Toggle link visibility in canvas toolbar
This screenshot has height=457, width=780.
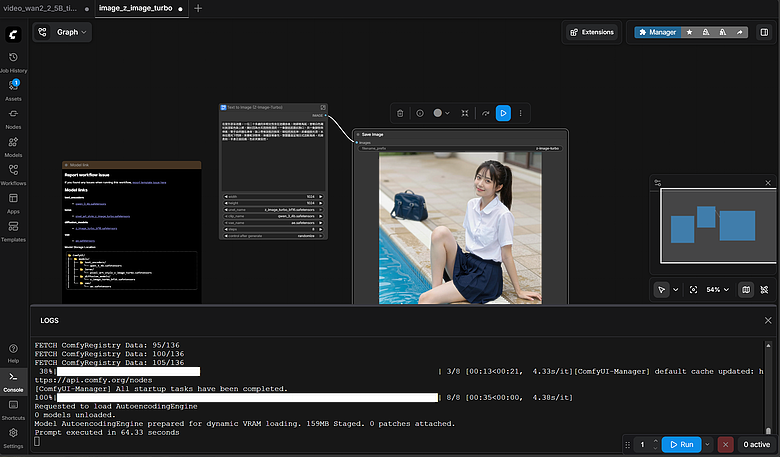click(x=765, y=289)
